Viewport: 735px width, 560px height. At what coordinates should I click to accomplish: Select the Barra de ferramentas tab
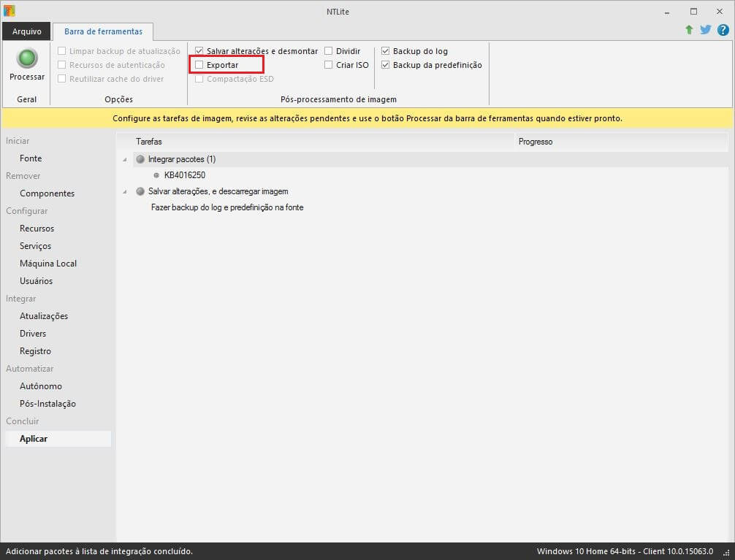pyautogui.click(x=103, y=31)
